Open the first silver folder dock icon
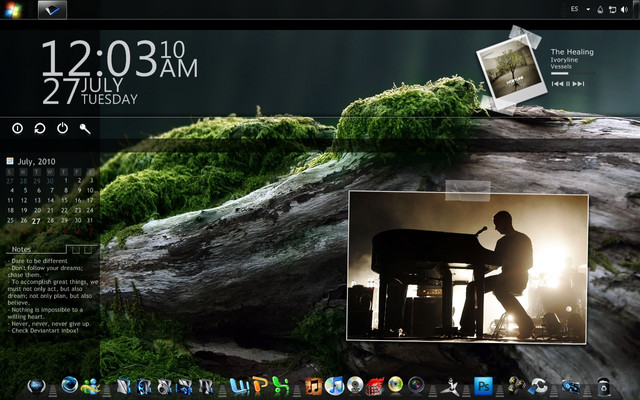640x400 pixels. 124,386
